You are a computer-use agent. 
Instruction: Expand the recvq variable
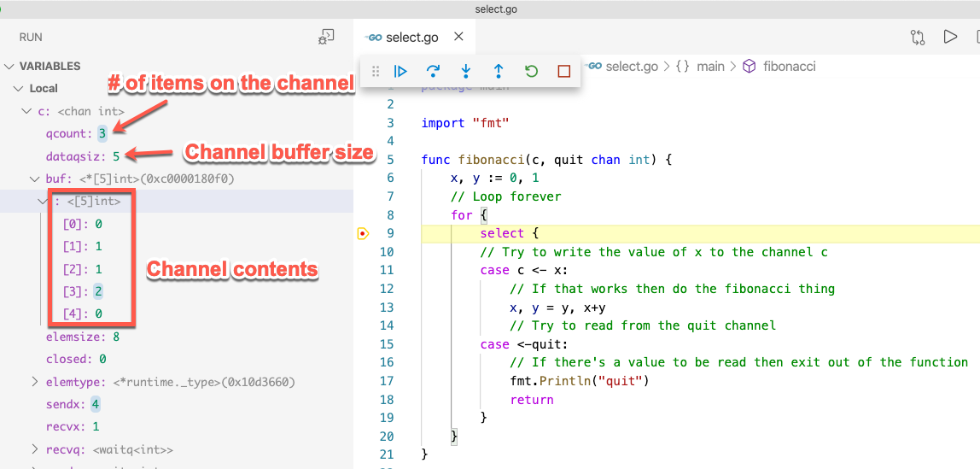click(x=34, y=449)
